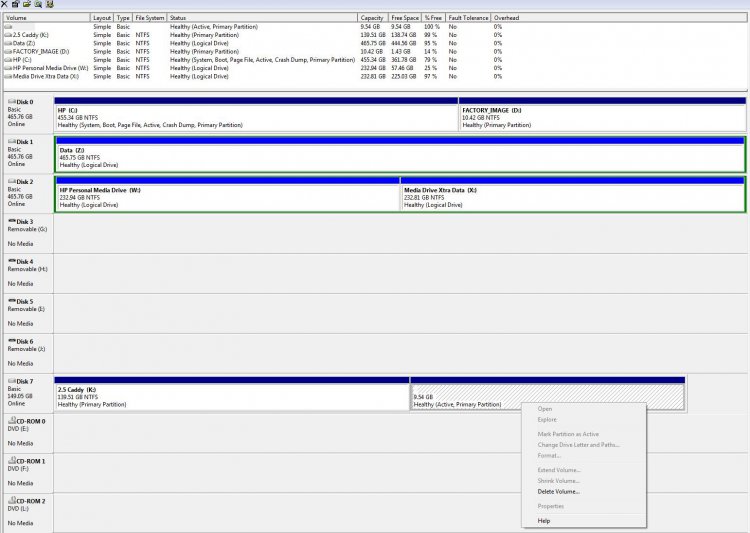Click the Properties context menu entry

pos(551,506)
